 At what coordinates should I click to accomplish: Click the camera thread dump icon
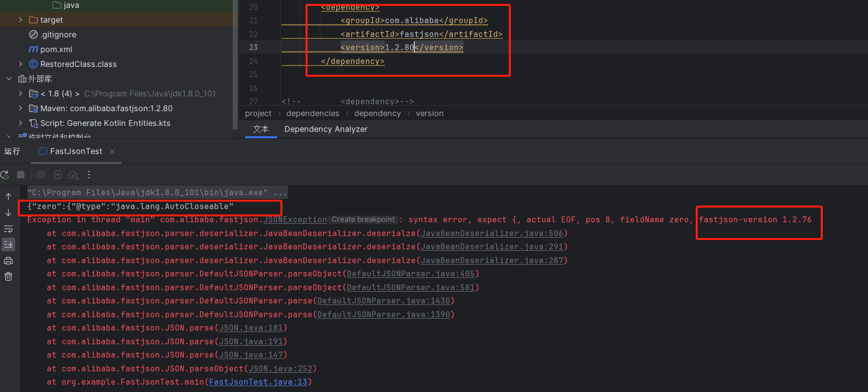41,175
